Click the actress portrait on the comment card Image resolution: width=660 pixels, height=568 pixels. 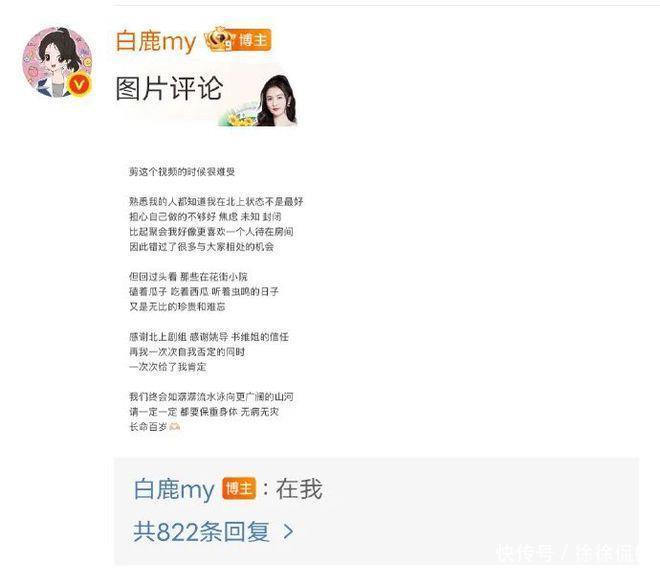click(277, 101)
